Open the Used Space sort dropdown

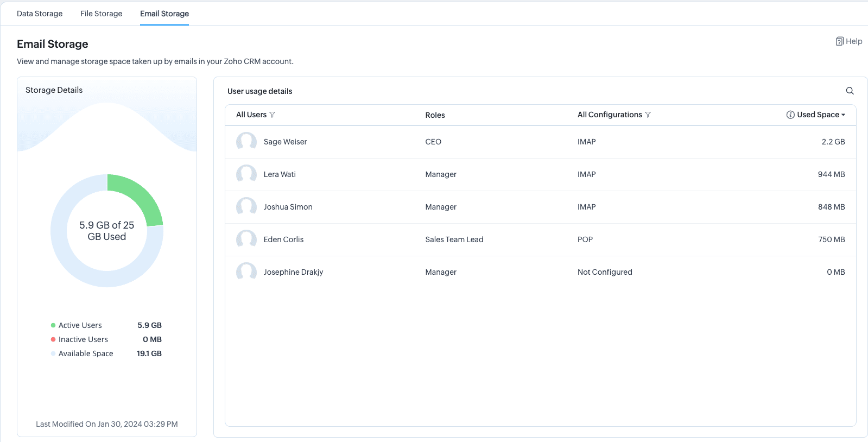click(x=821, y=115)
